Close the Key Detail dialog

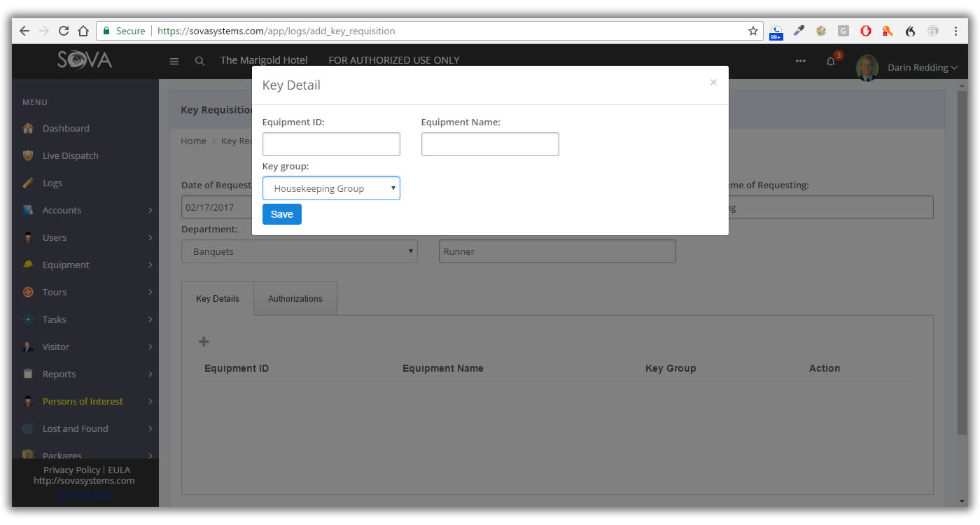point(713,83)
